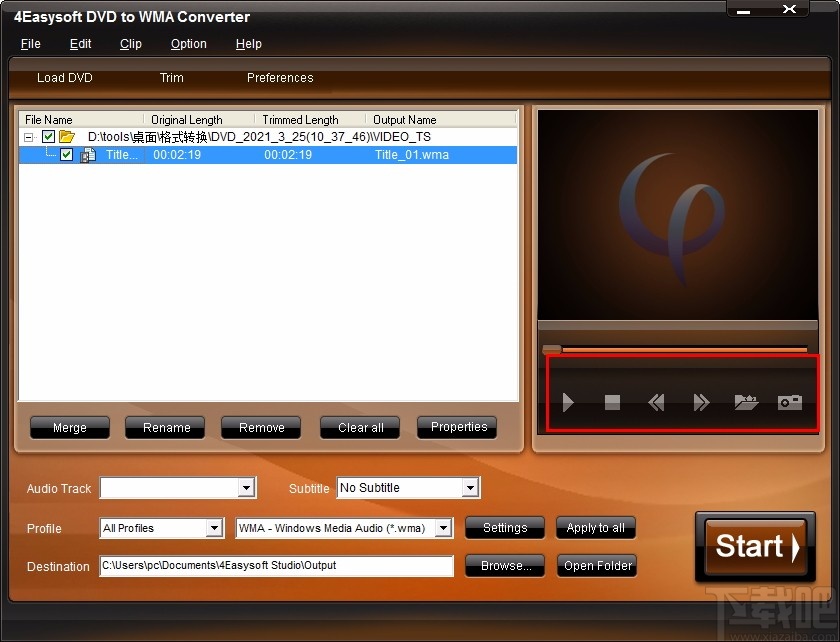840x642 pixels.
Task: Click the VIDEO_TS folder icon
Action: (x=66, y=136)
